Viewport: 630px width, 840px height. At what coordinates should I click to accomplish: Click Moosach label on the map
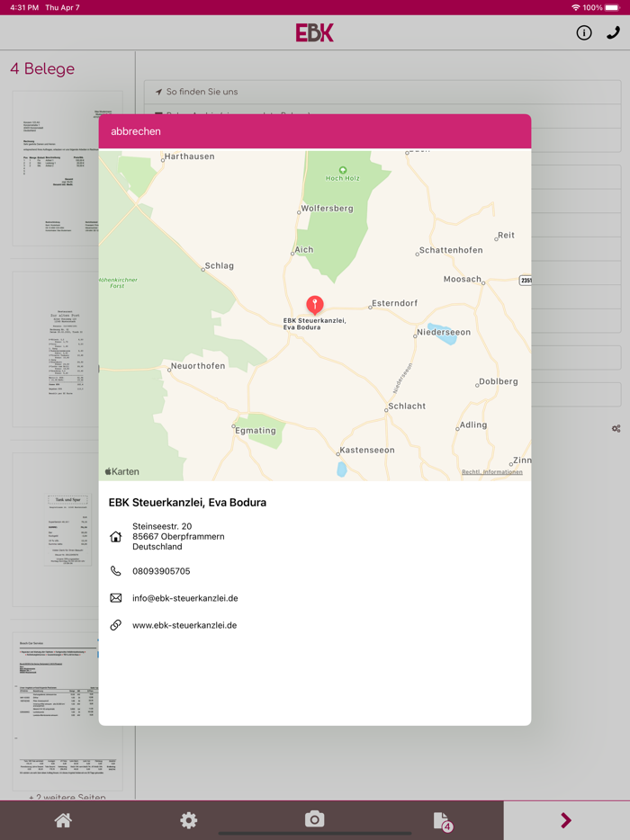click(463, 279)
